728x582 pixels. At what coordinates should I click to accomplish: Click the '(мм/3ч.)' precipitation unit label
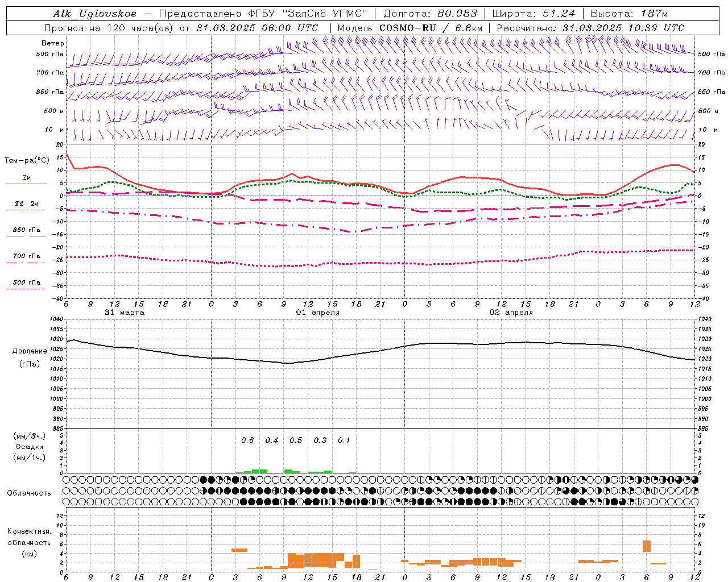click(29, 436)
